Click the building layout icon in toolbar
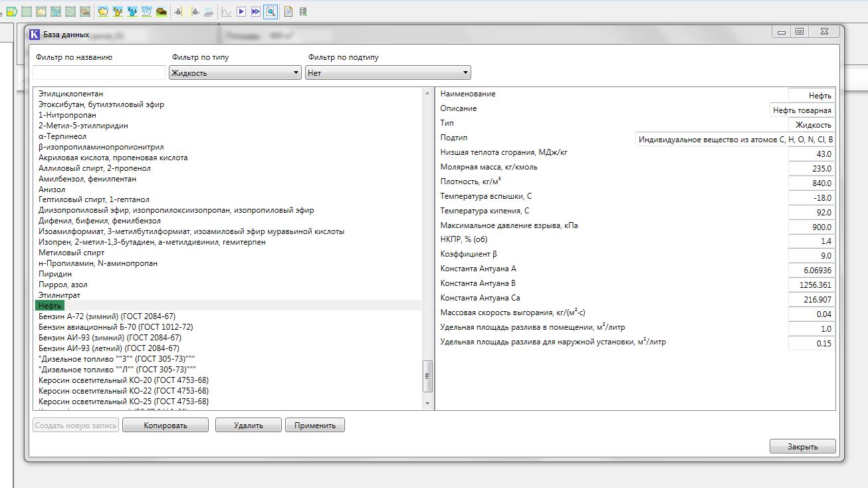The height and width of the screenshot is (488, 868). tap(12, 11)
